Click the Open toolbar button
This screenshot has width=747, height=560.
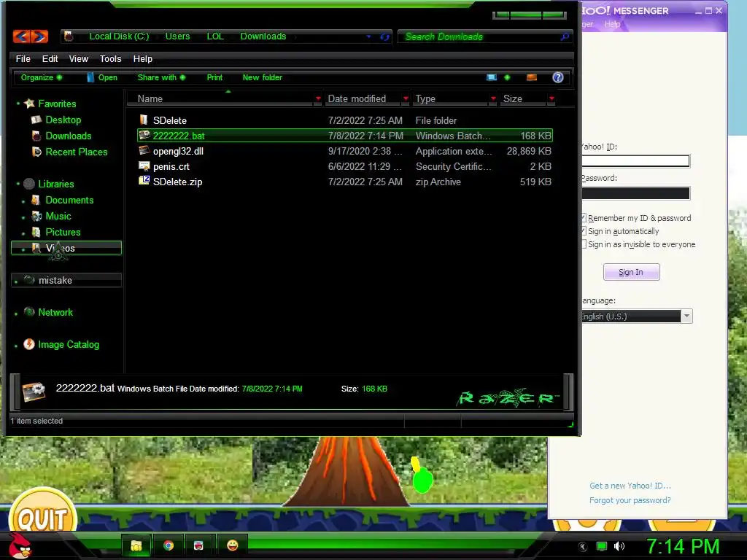click(x=102, y=77)
